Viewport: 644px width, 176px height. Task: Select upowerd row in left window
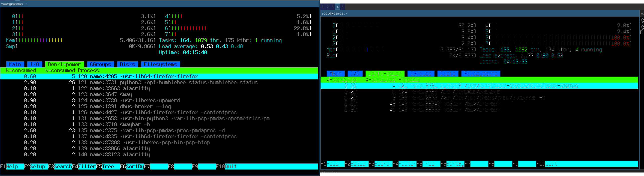(x=159, y=101)
